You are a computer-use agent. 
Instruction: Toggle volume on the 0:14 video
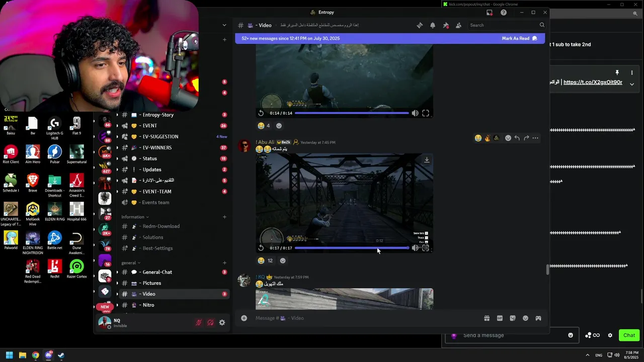point(415,113)
